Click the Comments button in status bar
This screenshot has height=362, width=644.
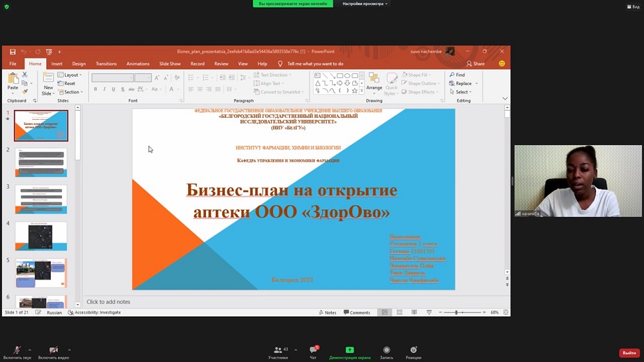(x=357, y=312)
